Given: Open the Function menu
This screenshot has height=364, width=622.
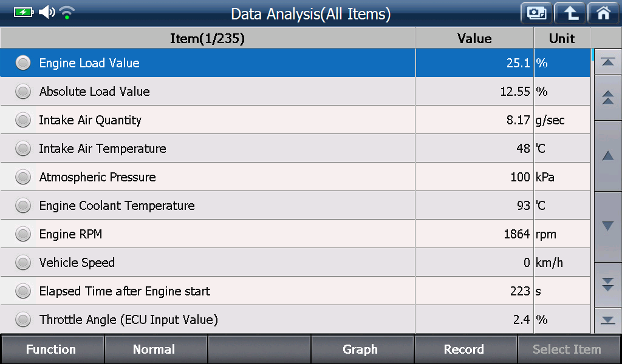Looking at the screenshot, I should tap(52, 349).
